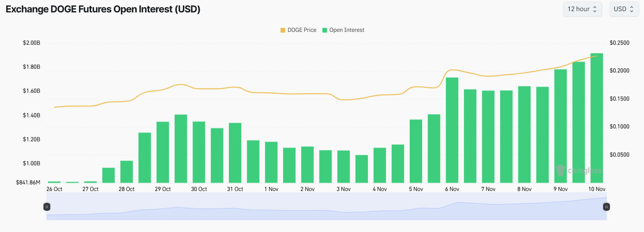This screenshot has width=644, height=232.
Task: Click the open interest bar above 6 Nov
Action: point(452,130)
